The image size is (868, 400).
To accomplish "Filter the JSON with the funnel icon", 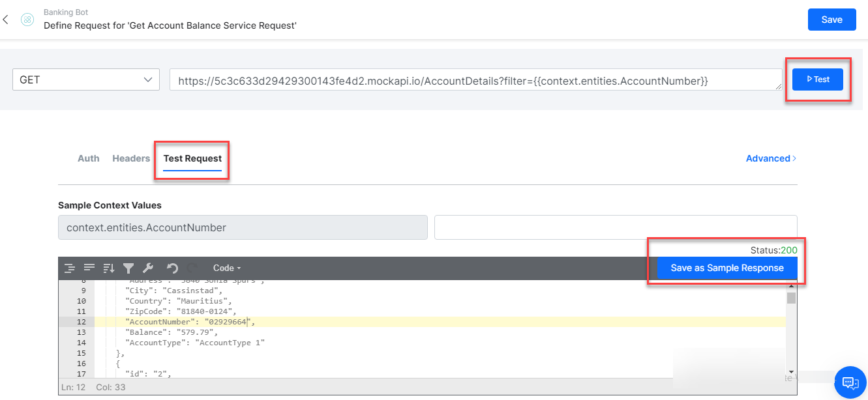I will coord(128,268).
